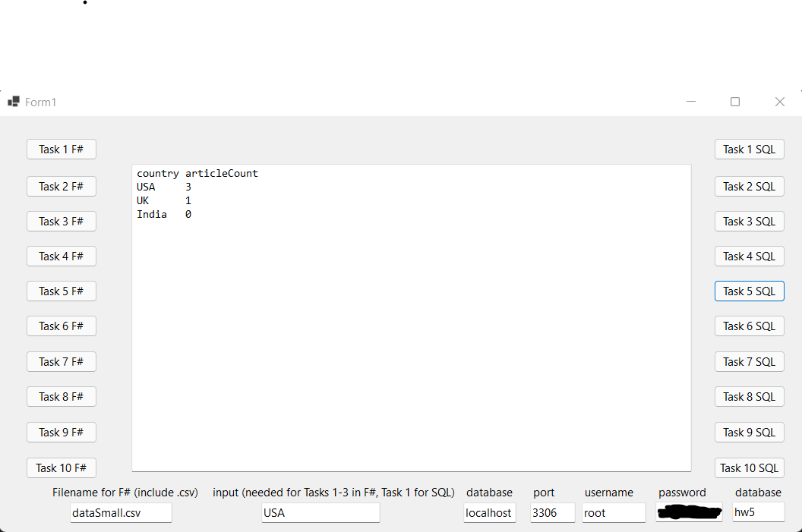Click Task 6 SQL

(x=749, y=326)
